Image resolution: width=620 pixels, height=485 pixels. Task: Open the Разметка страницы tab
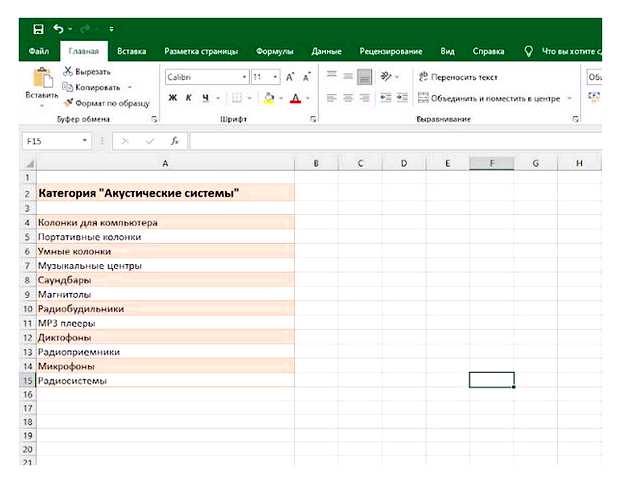pos(201,51)
